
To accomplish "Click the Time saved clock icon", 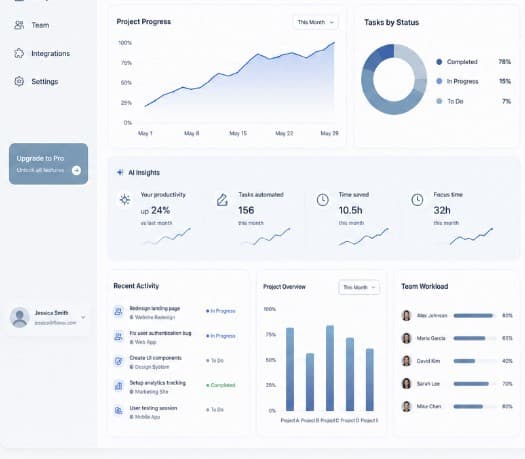I will point(322,200).
